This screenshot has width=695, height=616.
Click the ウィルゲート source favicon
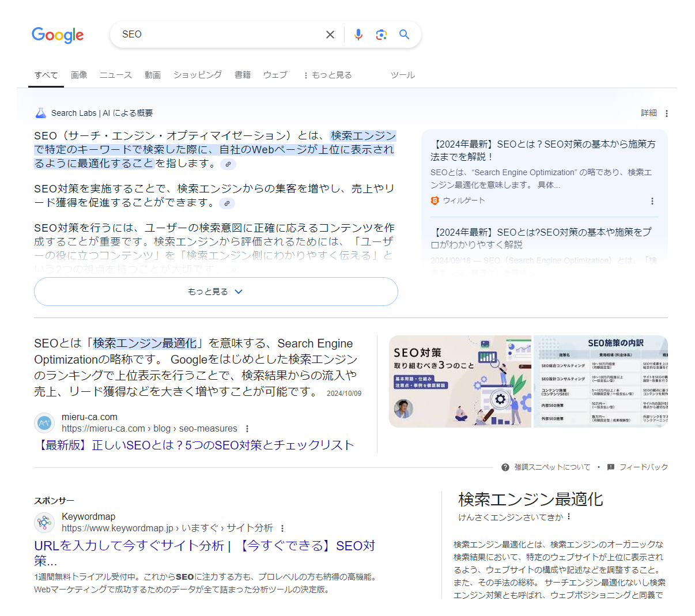pyautogui.click(x=435, y=201)
